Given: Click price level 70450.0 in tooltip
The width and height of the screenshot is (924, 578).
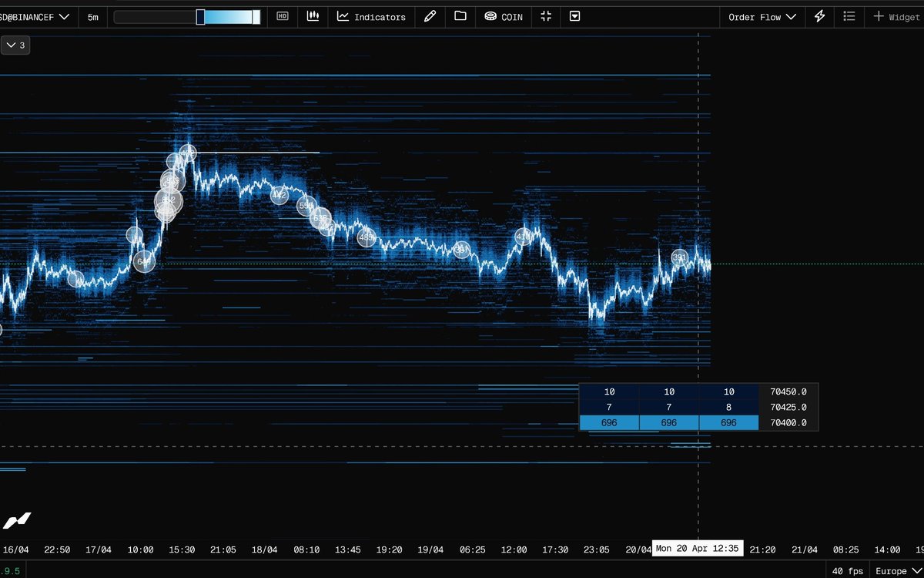Looking at the screenshot, I should (788, 391).
